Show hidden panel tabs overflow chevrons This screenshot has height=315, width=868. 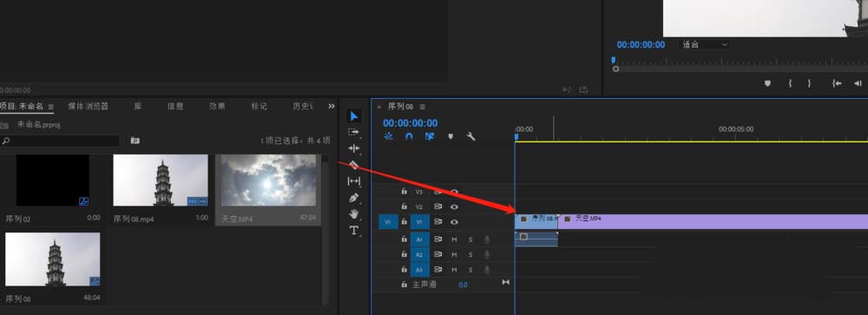(x=332, y=106)
